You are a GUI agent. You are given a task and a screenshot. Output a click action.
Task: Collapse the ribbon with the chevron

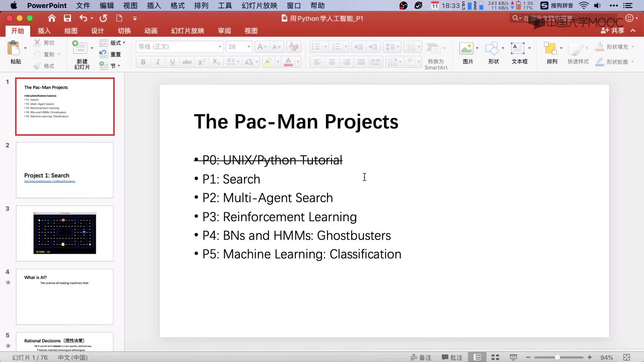point(633,31)
